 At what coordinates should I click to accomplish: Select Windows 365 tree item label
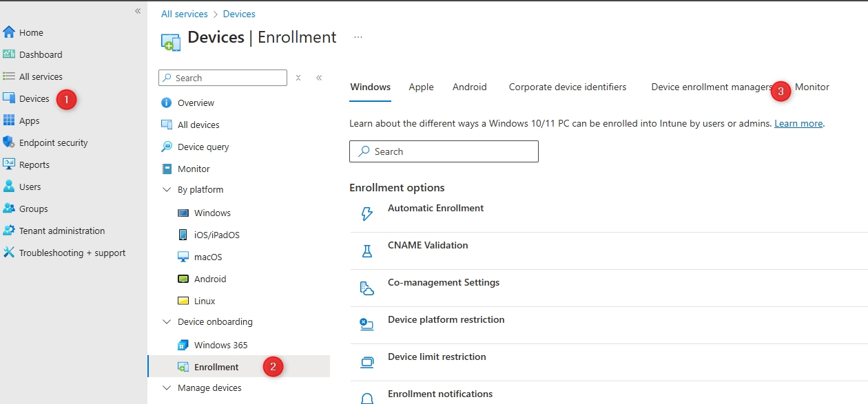pos(220,345)
